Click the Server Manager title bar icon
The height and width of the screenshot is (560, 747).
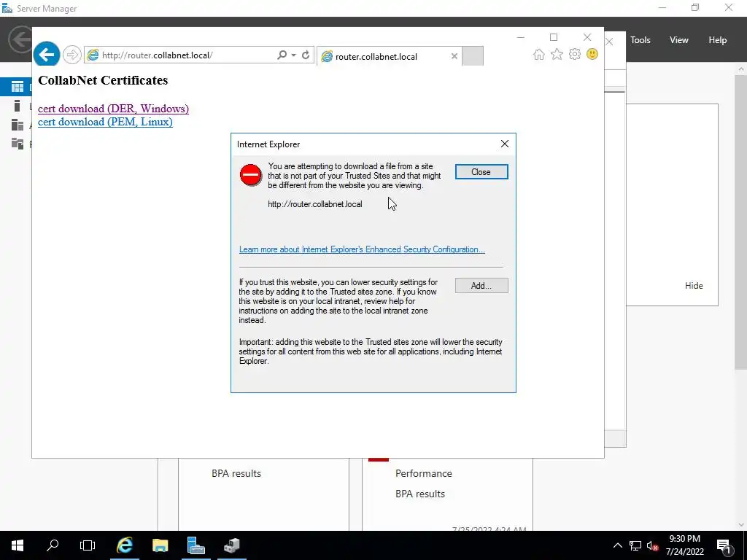point(7,8)
